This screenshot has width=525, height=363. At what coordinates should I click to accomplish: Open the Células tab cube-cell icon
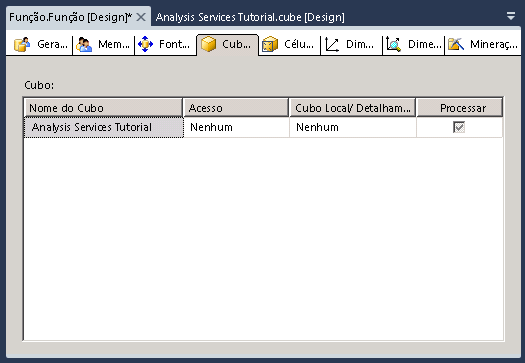(270, 44)
